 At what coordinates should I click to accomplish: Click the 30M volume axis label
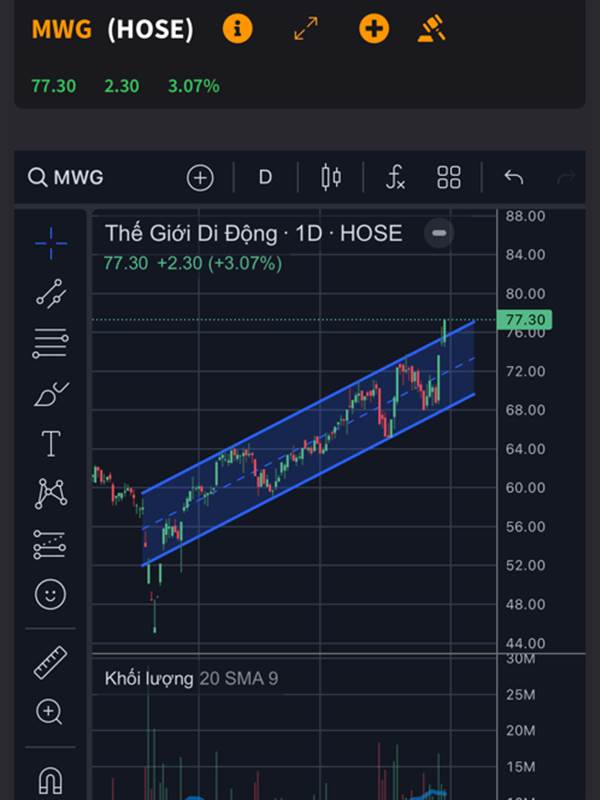coord(520,659)
